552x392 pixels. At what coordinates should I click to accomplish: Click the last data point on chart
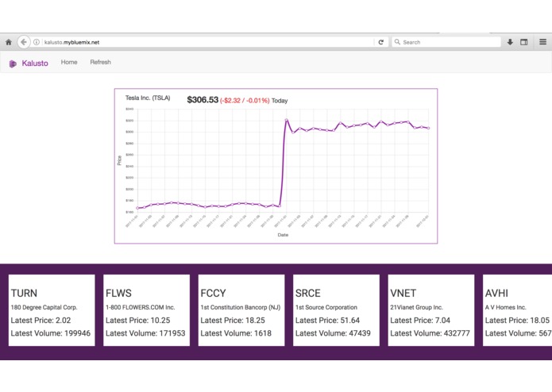(428, 129)
